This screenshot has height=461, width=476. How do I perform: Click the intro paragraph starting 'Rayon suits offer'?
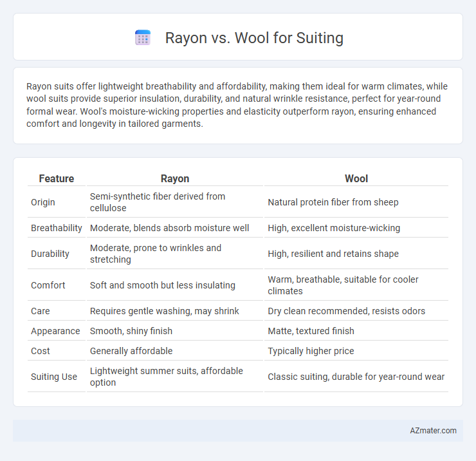(x=237, y=105)
